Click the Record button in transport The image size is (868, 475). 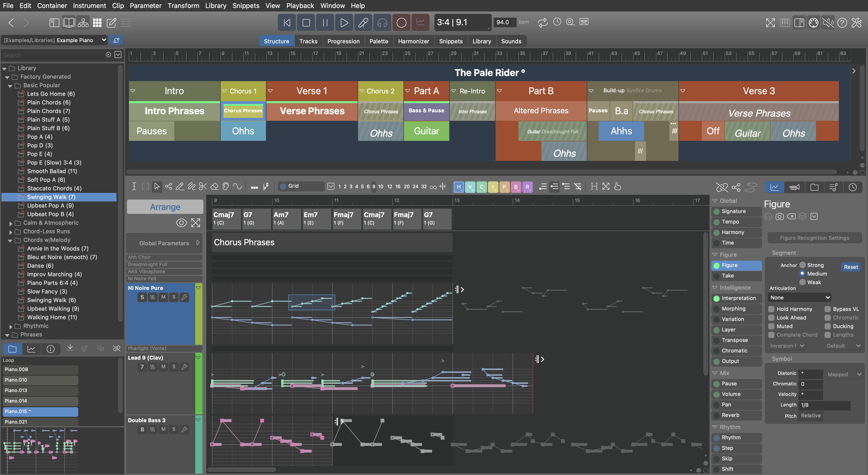[401, 23]
